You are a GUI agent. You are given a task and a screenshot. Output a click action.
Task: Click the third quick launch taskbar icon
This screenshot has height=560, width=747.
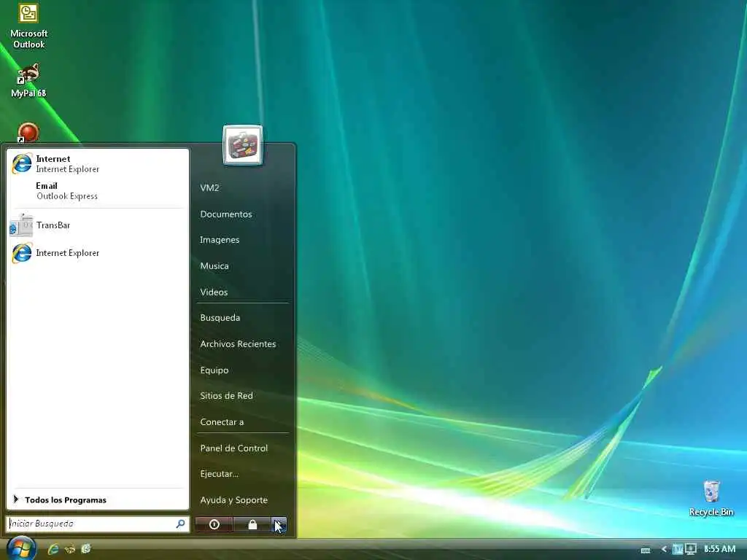[x=86, y=549]
